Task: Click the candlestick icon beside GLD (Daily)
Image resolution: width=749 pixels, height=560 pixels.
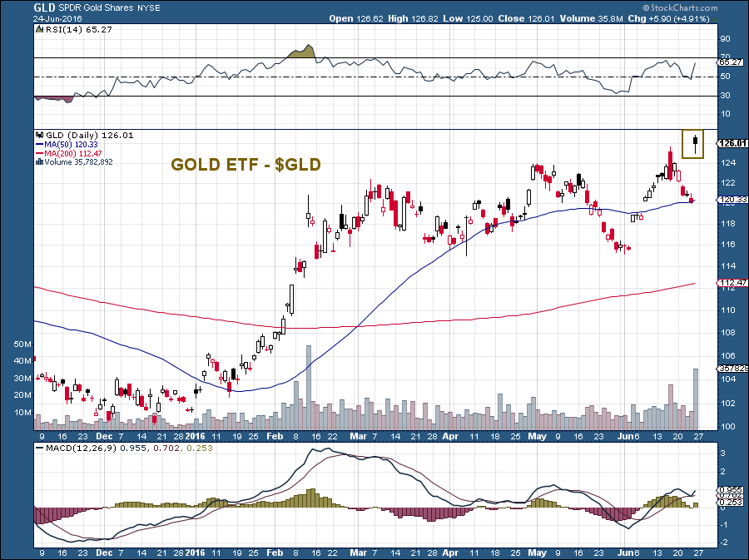Action: coord(40,135)
